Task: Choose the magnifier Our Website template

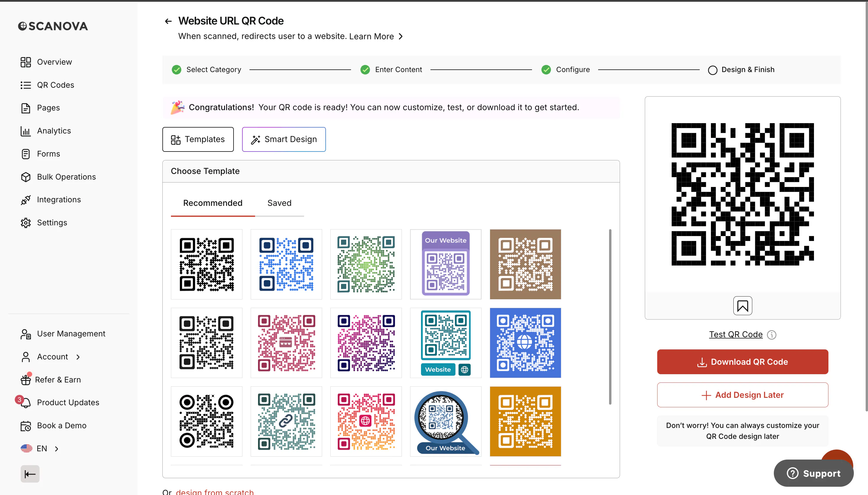Action: 446,421
